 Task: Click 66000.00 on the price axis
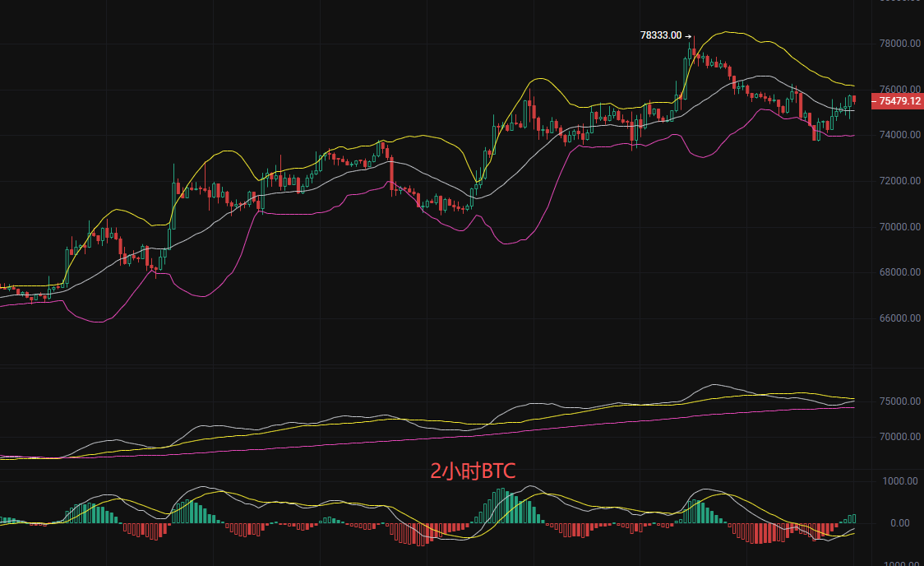[898, 318]
